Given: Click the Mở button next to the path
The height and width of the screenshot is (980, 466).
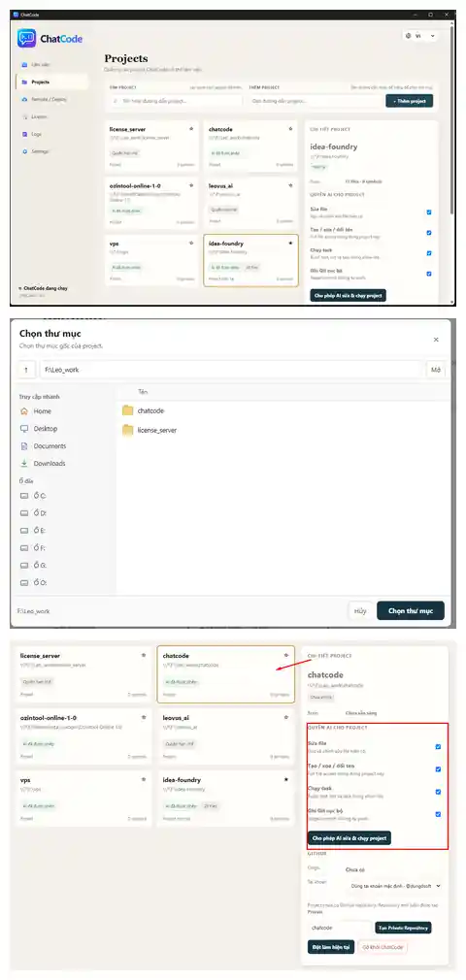Looking at the screenshot, I should [x=436, y=370].
